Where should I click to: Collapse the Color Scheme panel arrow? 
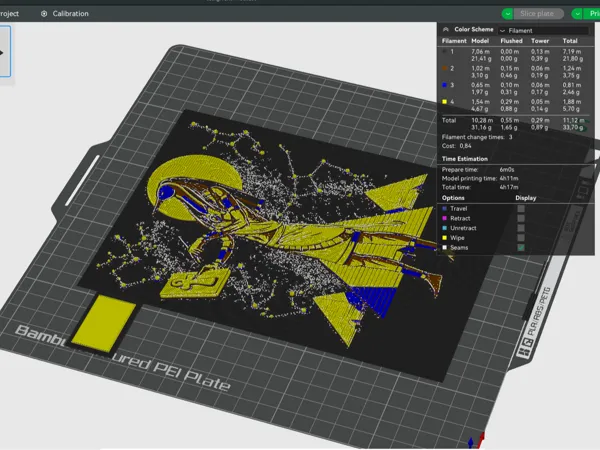coord(445,29)
